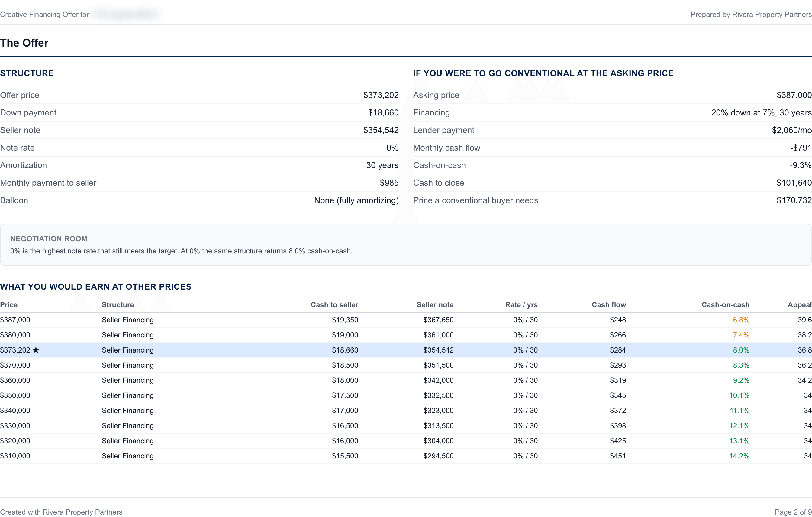Image resolution: width=812 pixels, height=517 pixels.
Task: Select the $387,000 price row cell
Action: click(x=15, y=320)
